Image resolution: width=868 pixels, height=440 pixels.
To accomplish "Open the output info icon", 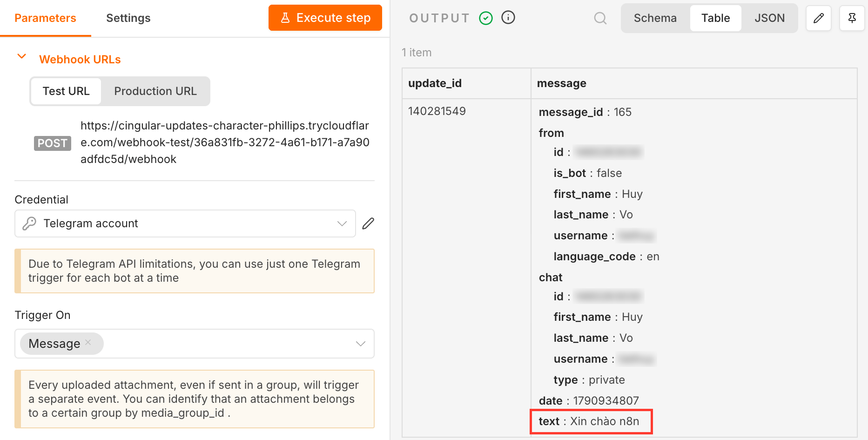I will coord(508,18).
